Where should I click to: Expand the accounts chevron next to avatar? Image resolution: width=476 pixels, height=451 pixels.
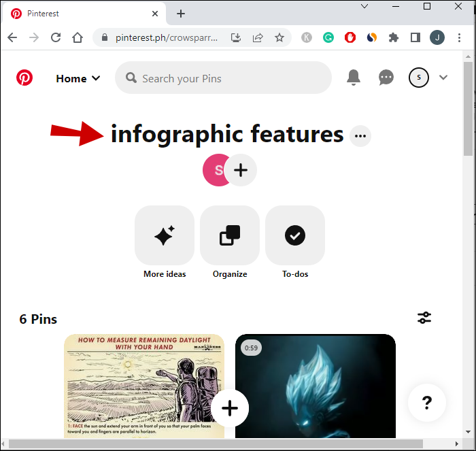(x=443, y=78)
